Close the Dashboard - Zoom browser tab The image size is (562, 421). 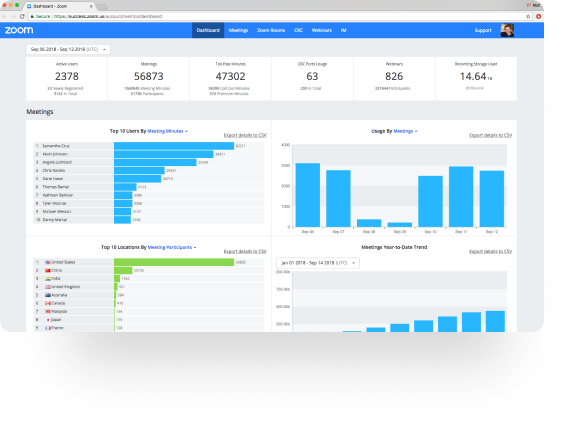point(91,6)
